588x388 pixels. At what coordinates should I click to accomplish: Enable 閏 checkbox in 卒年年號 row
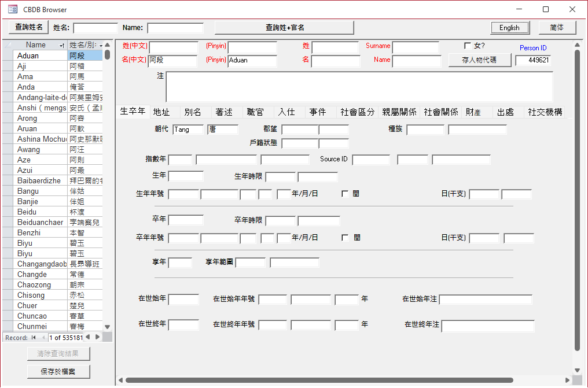(x=345, y=237)
